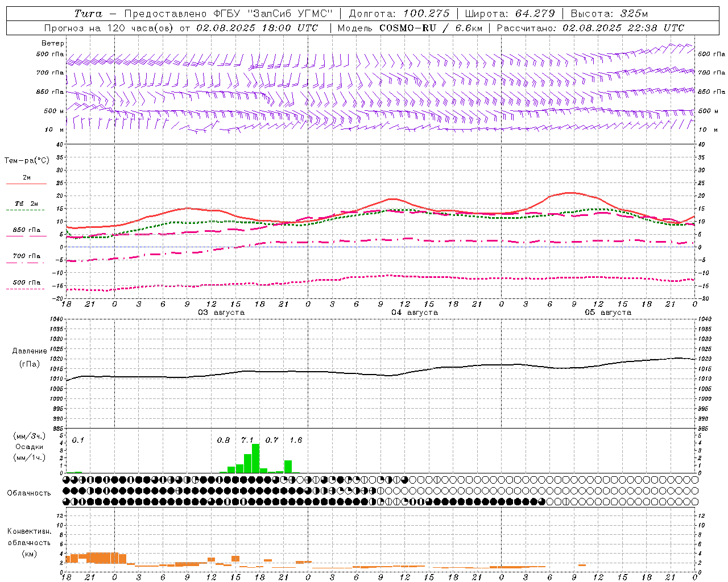Click the left "10 м" wind level label

click(55, 130)
